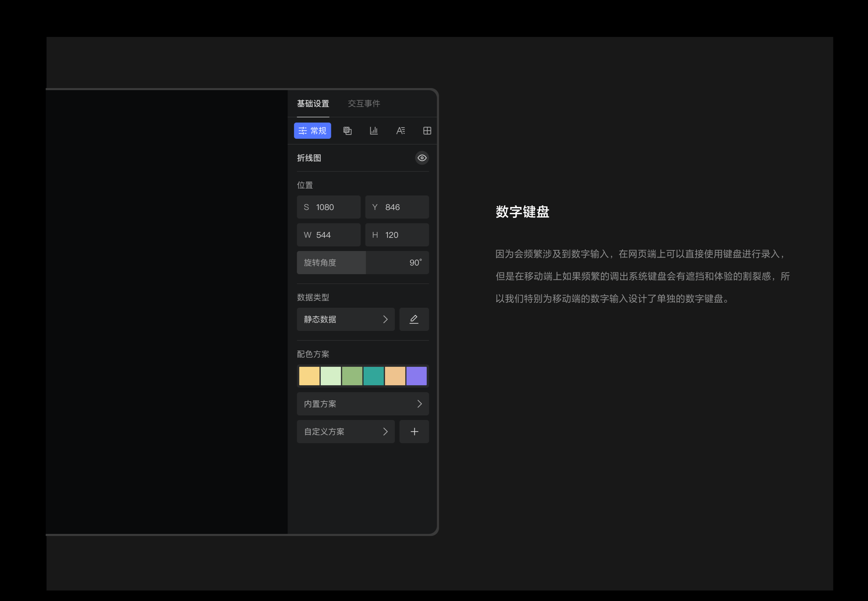The height and width of the screenshot is (601, 868).
Task: Adjust the 旋转角度 slider at 90°
Action: 363,263
